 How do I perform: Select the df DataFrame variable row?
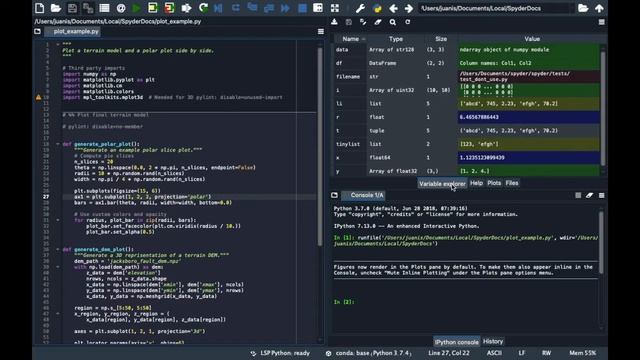467,63
